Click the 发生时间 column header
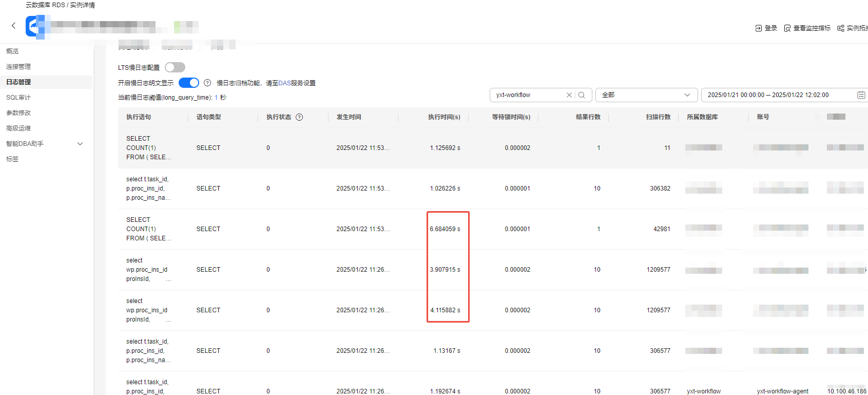868x395 pixels. tap(349, 117)
